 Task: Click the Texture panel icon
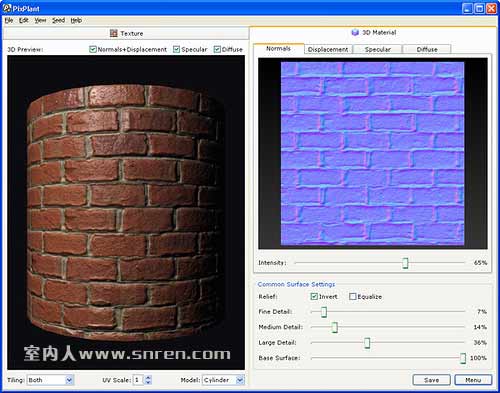pos(114,33)
